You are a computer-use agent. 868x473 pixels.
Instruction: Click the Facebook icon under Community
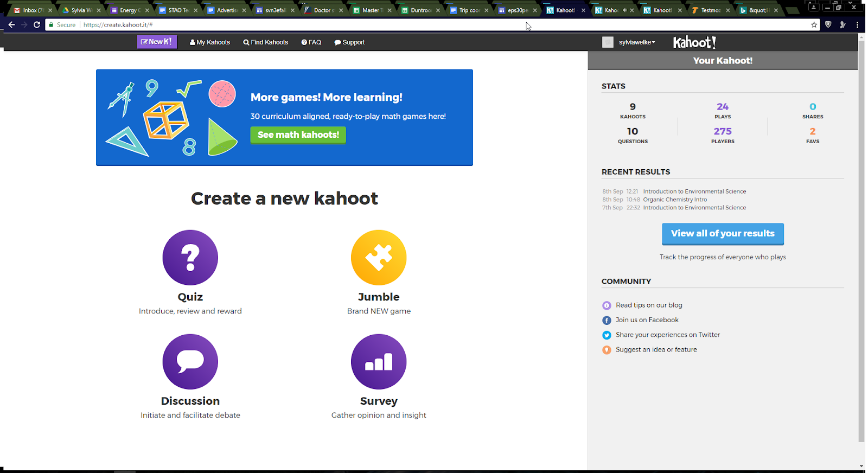coord(607,320)
